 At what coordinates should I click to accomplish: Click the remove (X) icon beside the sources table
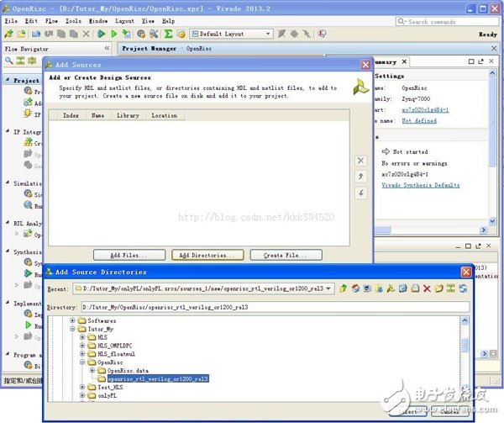361,161
